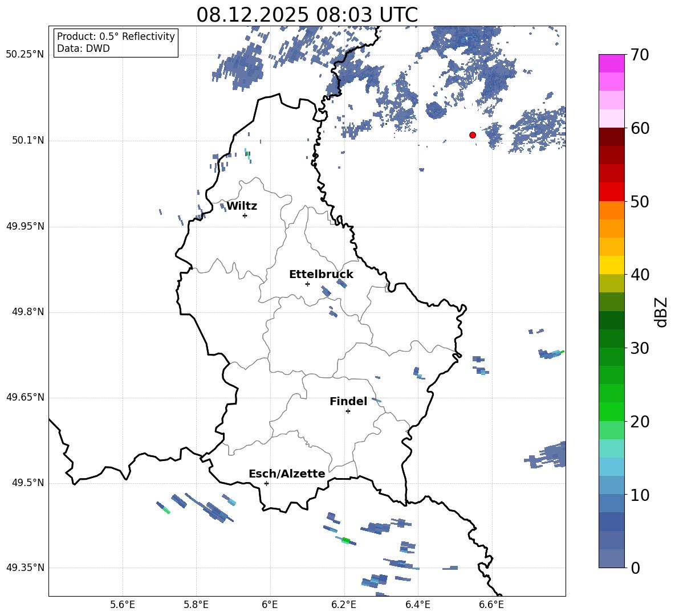
Task: Click the Product: 0.5° Reflectivity text
Action: [116, 36]
